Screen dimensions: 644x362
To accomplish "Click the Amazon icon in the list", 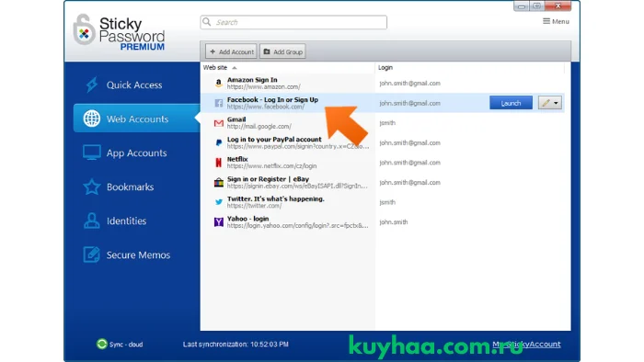I will 219,84.
